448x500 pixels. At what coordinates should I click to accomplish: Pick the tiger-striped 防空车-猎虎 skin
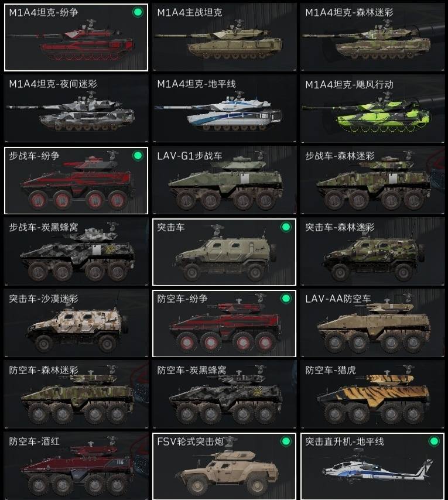372,395
